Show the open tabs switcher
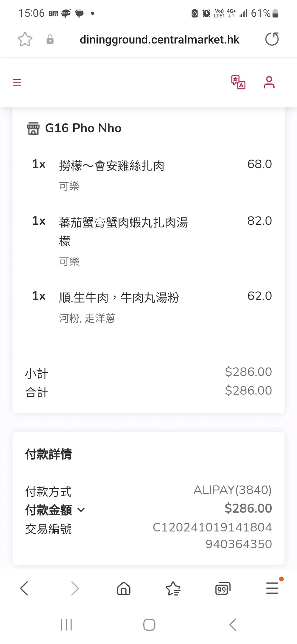The image size is (297, 644). point(223,589)
